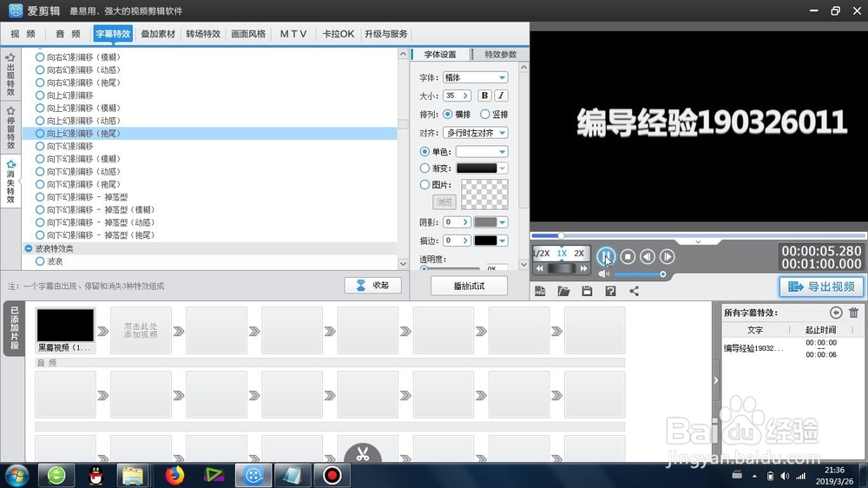Screen dimensions: 868x488
Task: Click the volume speaker icon
Action: (603, 274)
